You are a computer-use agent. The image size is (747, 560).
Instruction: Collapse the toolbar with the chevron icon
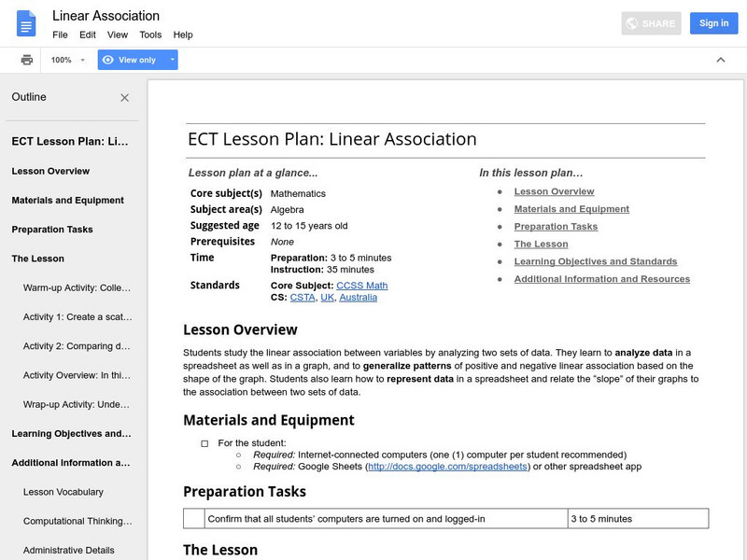(720, 60)
